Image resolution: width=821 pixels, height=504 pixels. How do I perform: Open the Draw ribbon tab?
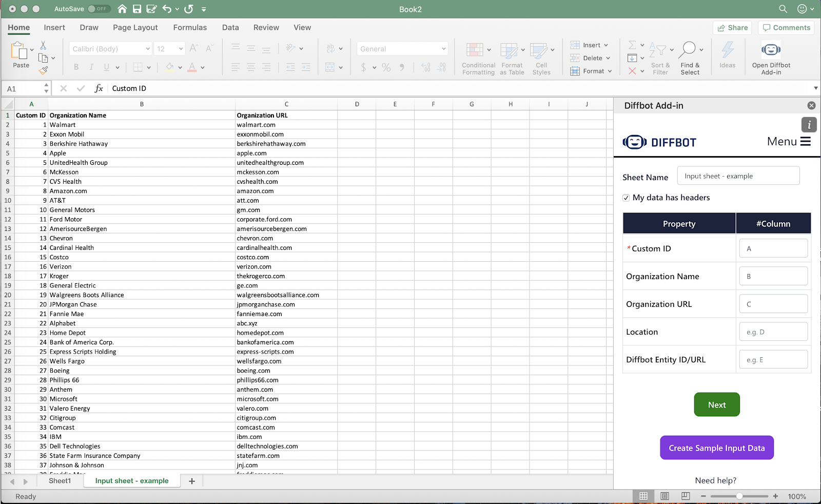point(89,28)
